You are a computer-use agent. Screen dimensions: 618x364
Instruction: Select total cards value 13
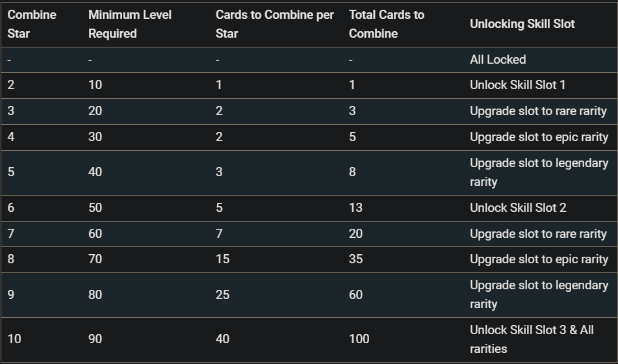coord(355,208)
